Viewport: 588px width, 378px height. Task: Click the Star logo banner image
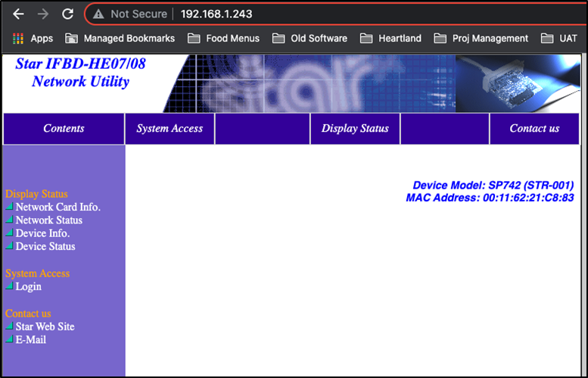[x=310, y=84]
